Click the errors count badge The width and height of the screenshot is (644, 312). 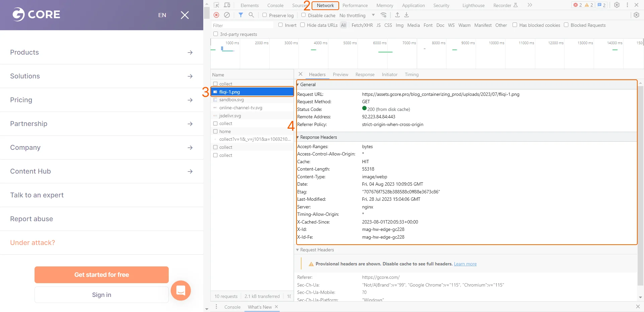[x=578, y=5]
